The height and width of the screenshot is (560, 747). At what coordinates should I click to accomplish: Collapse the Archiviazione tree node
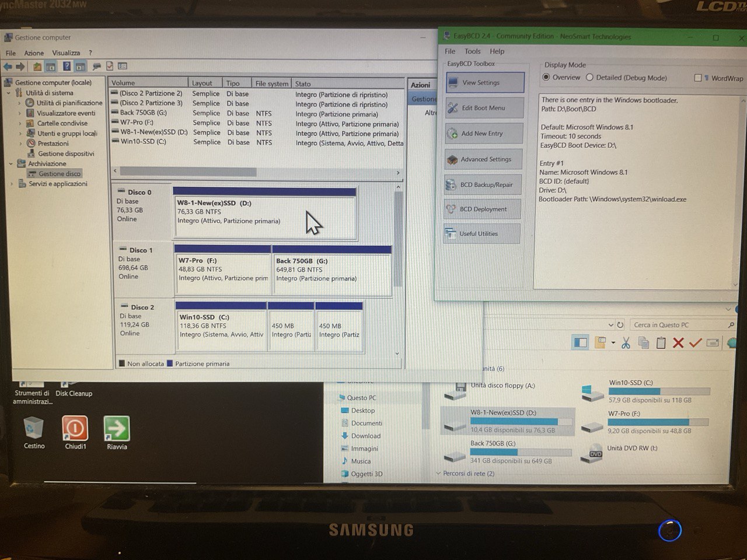11,164
